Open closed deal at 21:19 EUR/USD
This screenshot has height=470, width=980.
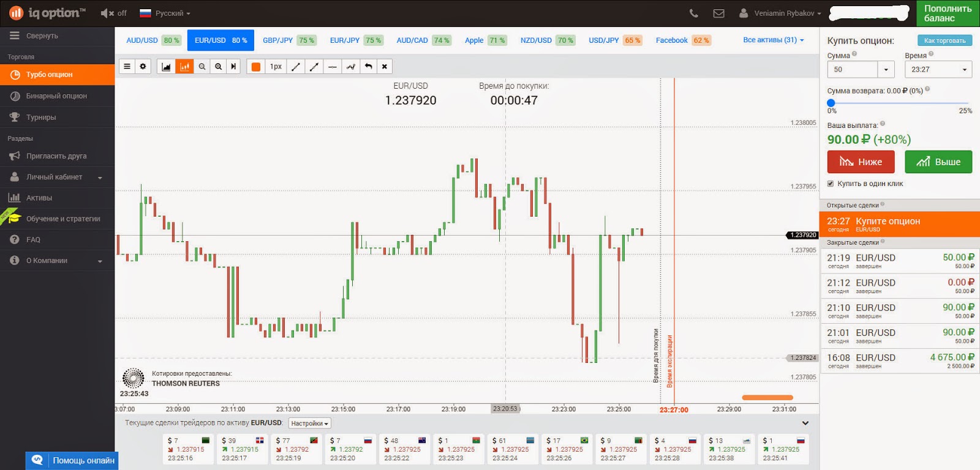tap(900, 261)
